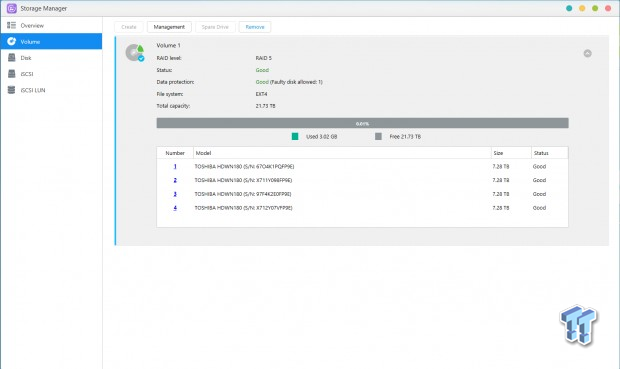Open the iSCSI section

(x=51, y=74)
